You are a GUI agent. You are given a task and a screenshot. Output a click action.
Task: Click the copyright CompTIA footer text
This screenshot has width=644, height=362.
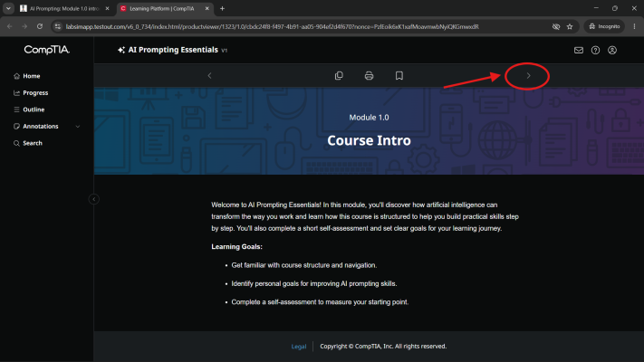(383, 347)
